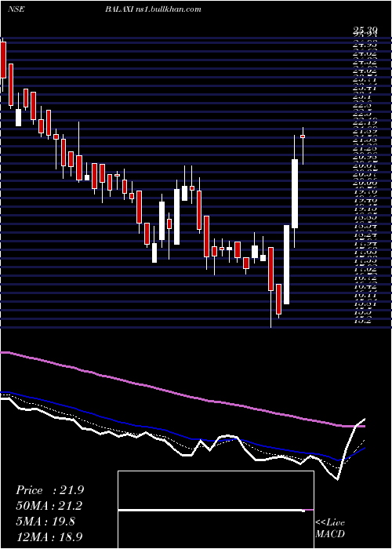
Task: Click the Price : 21.9 readout
Action: pyautogui.click(x=49, y=490)
